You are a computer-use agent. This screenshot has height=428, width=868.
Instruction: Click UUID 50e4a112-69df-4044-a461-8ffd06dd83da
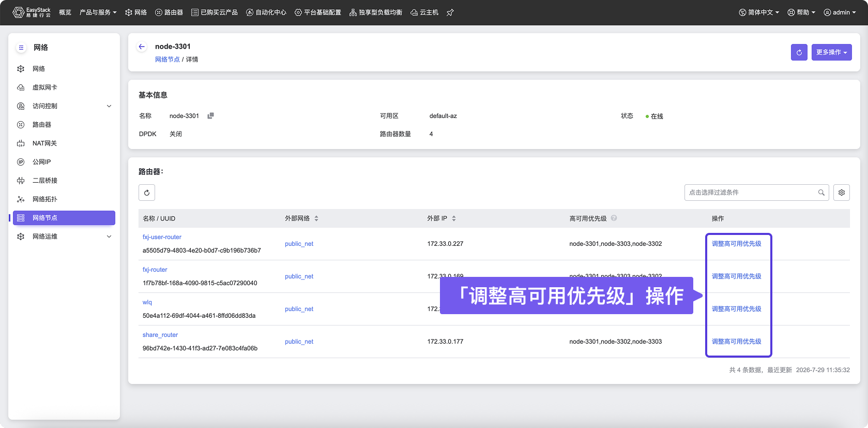click(x=199, y=316)
